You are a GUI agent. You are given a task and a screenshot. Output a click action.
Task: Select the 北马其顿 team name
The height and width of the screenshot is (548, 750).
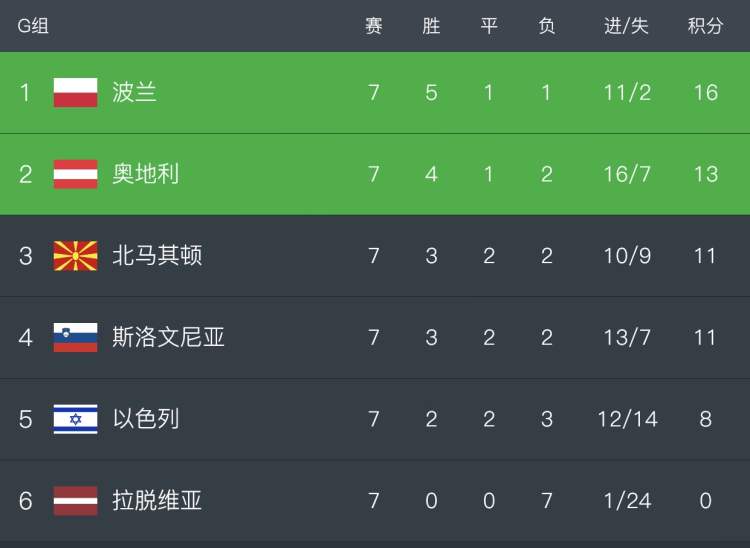[x=157, y=256]
